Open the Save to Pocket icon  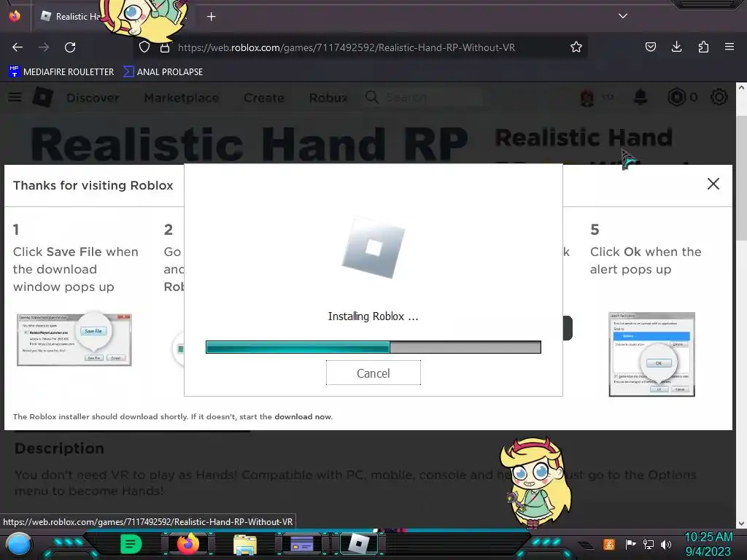point(650,47)
